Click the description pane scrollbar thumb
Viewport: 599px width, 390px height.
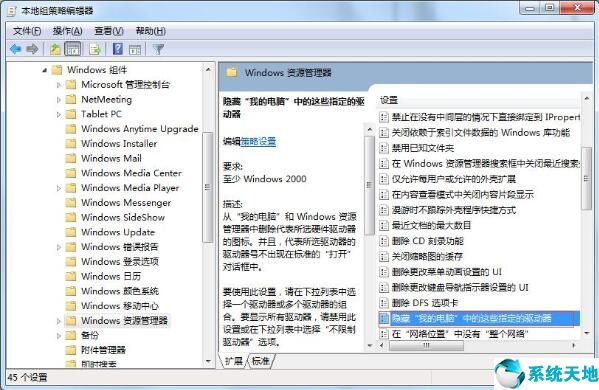tap(369, 185)
